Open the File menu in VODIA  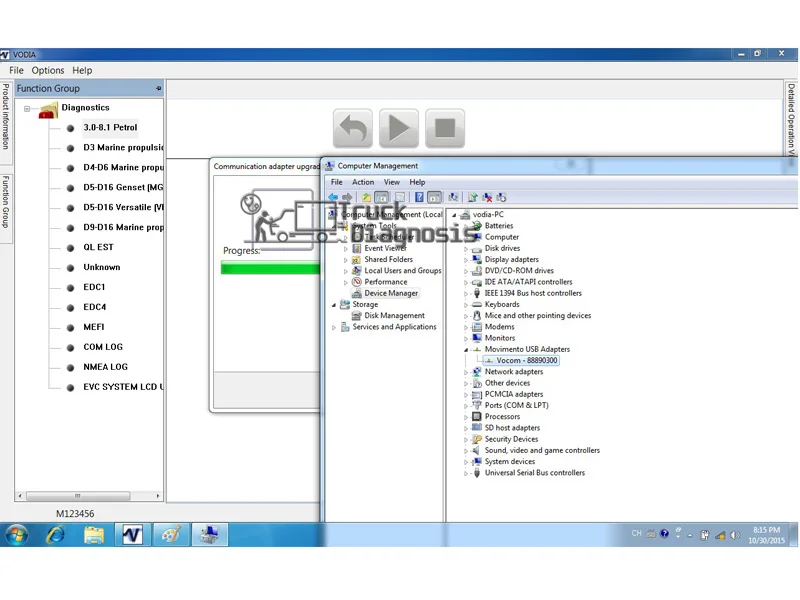pos(16,70)
